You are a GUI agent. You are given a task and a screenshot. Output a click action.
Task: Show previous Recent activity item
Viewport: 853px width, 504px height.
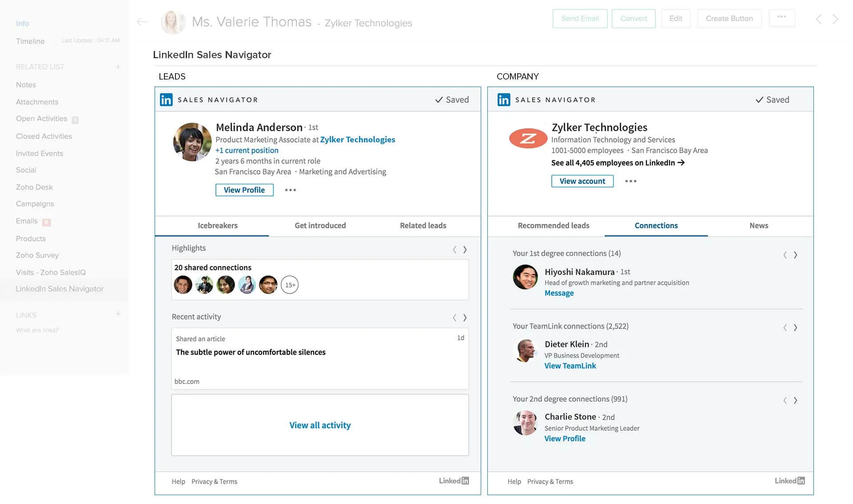click(x=454, y=317)
